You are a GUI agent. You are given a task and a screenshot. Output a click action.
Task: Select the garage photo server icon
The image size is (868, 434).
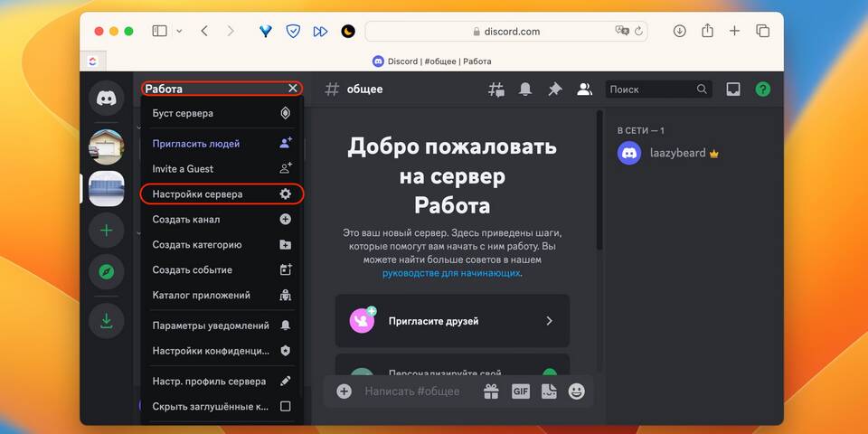(107, 147)
